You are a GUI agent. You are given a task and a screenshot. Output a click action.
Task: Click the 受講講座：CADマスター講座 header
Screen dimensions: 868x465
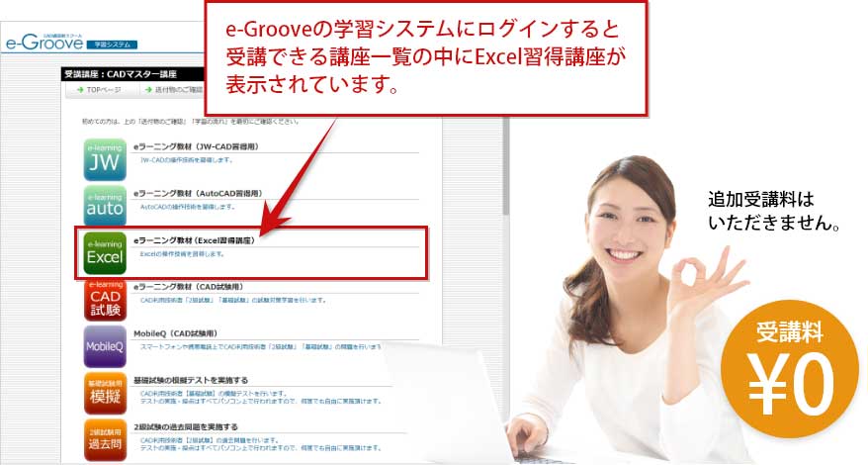pyautogui.click(x=121, y=74)
